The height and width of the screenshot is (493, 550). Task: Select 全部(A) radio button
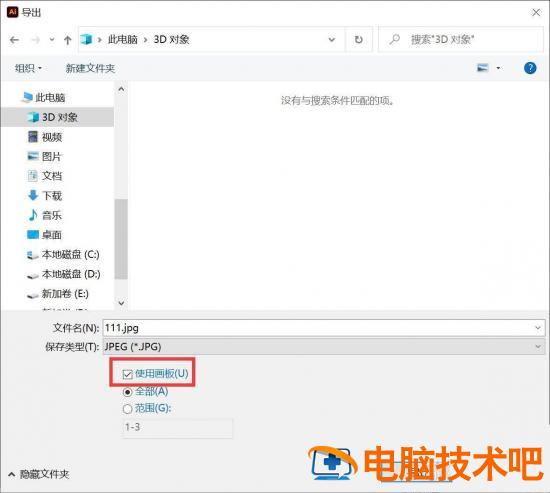(127, 392)
